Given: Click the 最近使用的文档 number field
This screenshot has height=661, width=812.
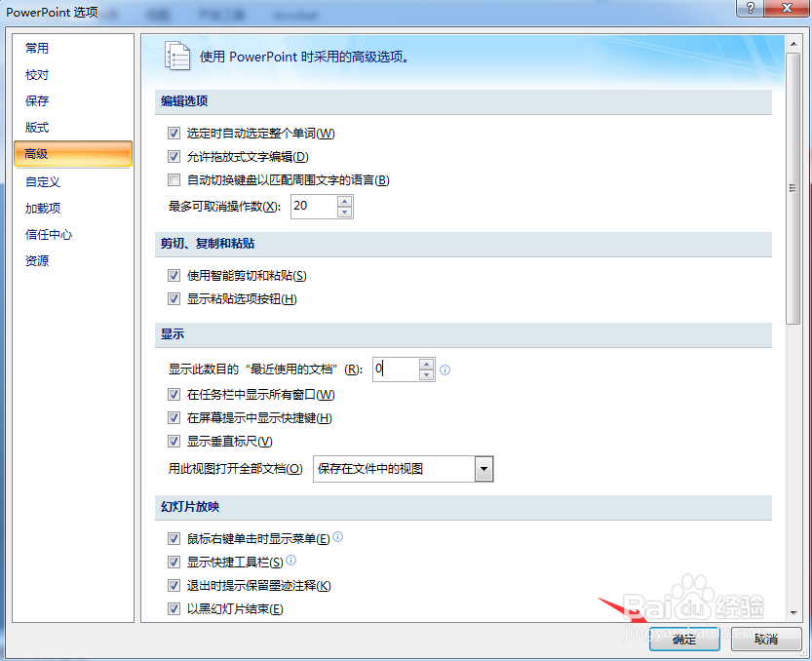Looking at the screenshot, I should pyautogui.click(x=396, y=369).
